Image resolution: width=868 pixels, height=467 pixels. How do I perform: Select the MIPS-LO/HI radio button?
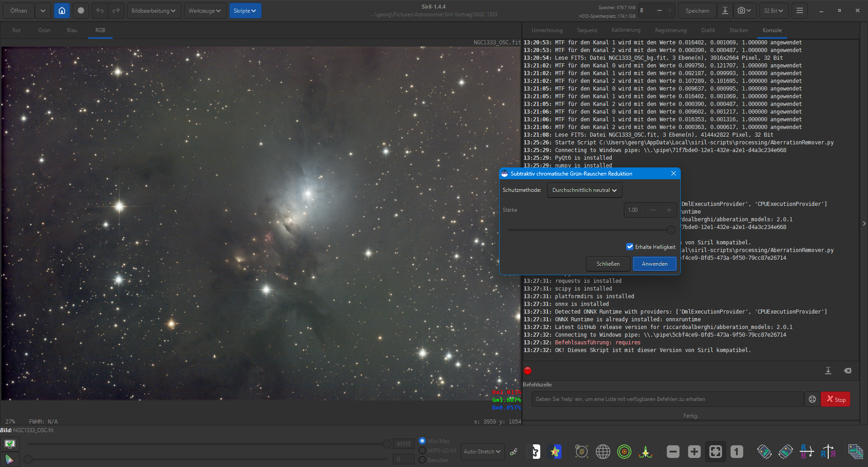tap(422, 450)
